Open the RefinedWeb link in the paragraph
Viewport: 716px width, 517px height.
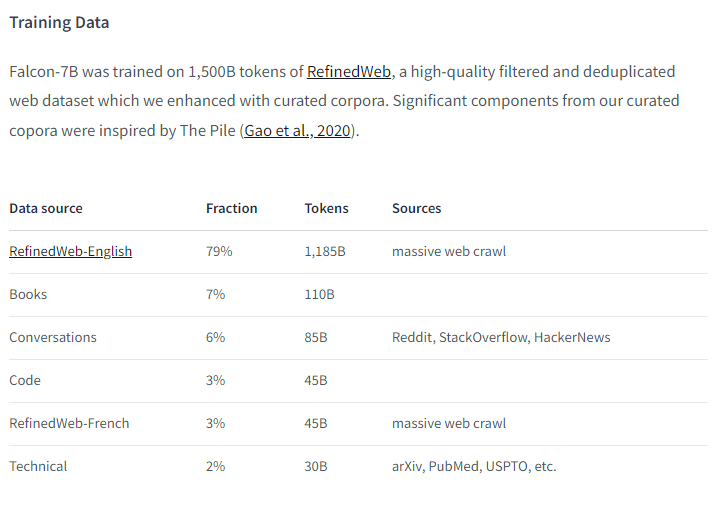349,72
